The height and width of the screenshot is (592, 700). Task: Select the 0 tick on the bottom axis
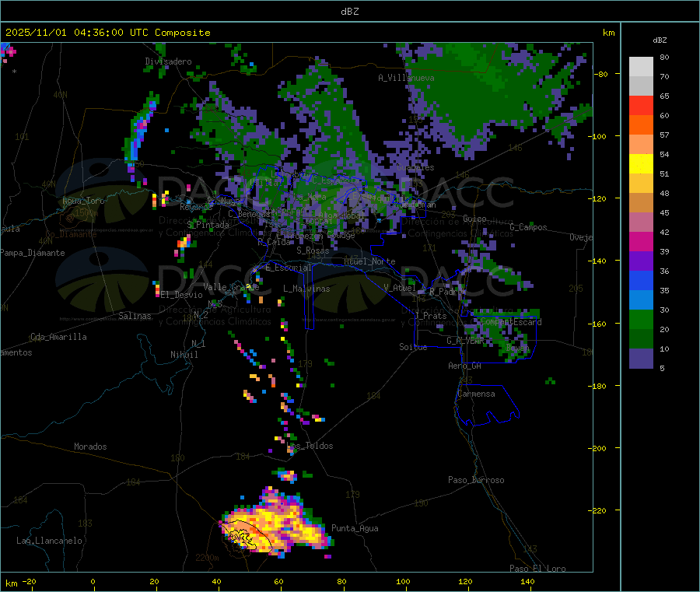93,581
